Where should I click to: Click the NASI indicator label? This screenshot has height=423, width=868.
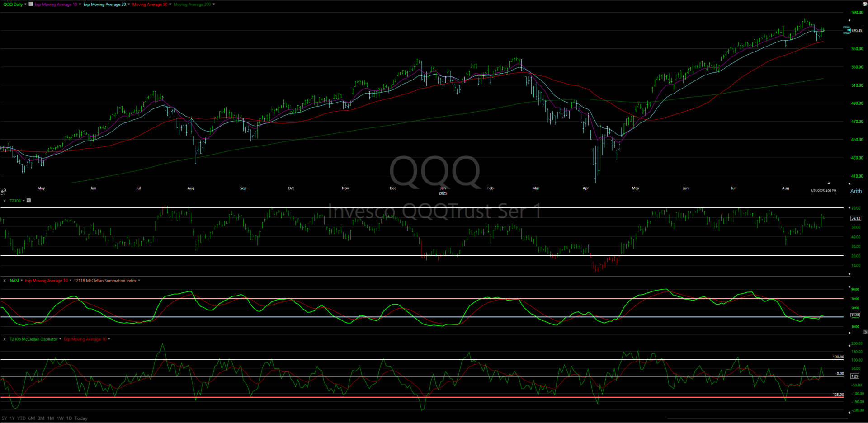(x=14, y=281)
